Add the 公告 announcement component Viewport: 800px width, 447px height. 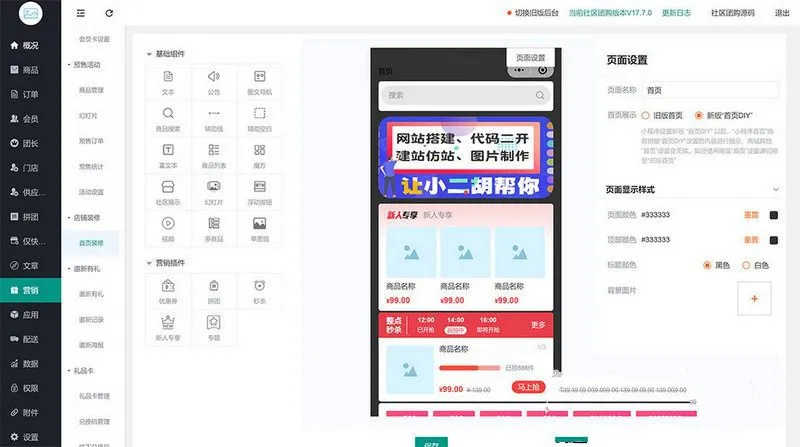[x=214, y=83]
